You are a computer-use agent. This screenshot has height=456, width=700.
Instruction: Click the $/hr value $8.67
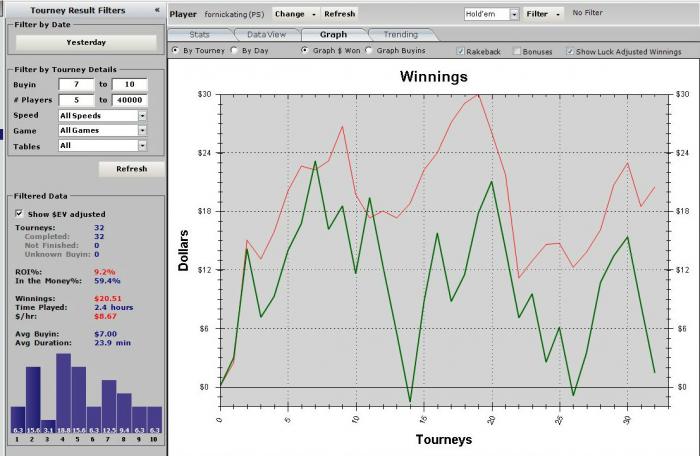point(105,316)
